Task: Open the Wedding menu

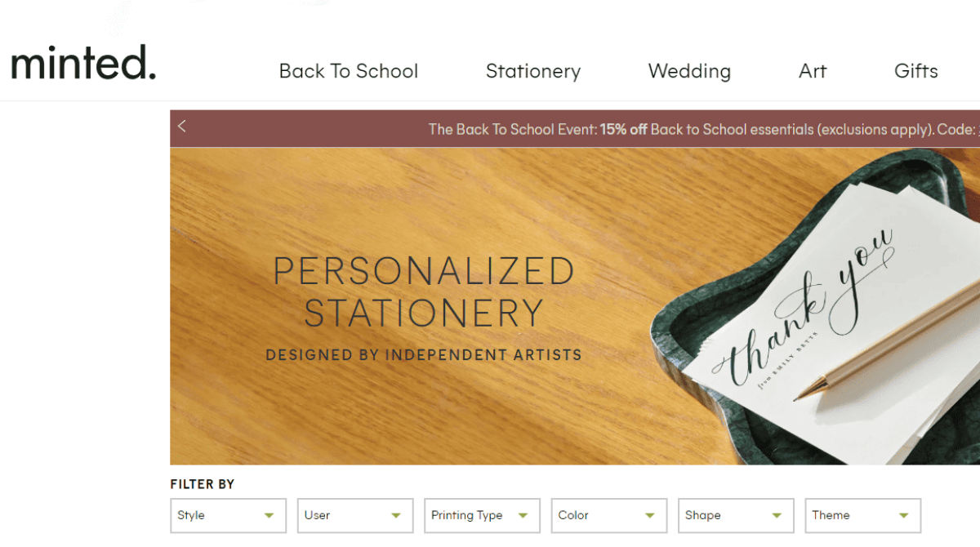Action: coord(689,71)
